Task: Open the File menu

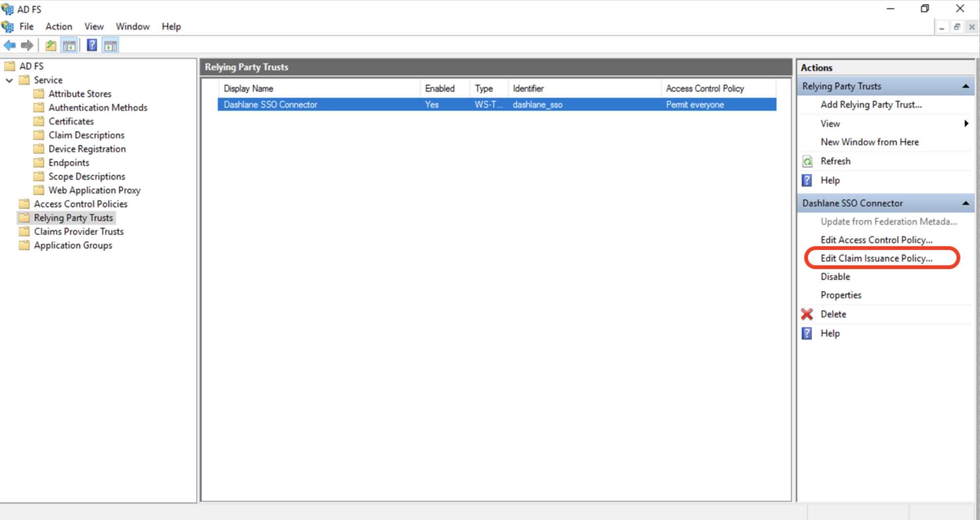Action: tap(26, 26)
